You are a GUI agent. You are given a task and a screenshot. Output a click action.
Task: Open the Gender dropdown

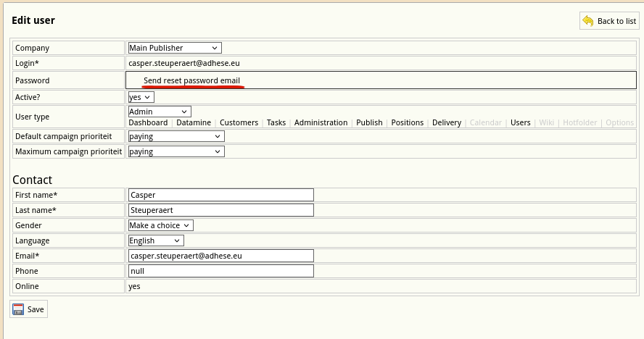click(x=160, y=225)
